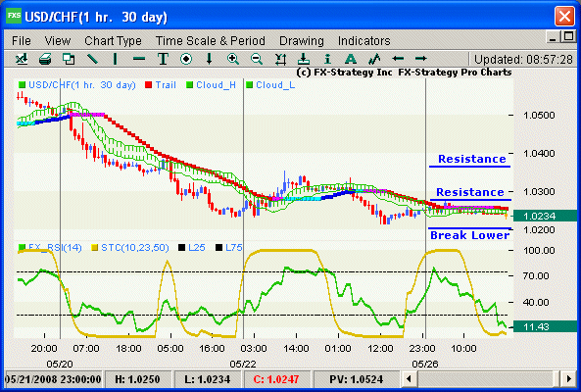
Task: Click the indicator line chart icon
Action: [x=374, y=59]
